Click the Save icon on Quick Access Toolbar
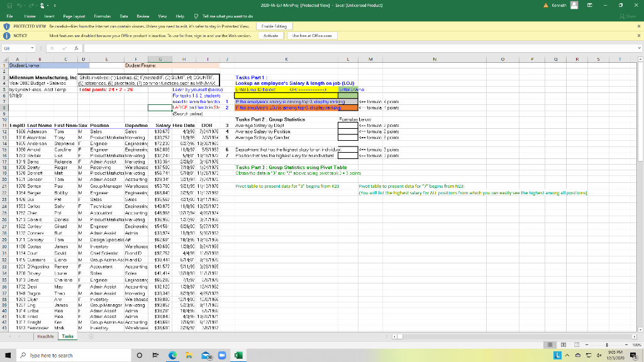Screen dimensions: 644x362 tap(9, 6)
